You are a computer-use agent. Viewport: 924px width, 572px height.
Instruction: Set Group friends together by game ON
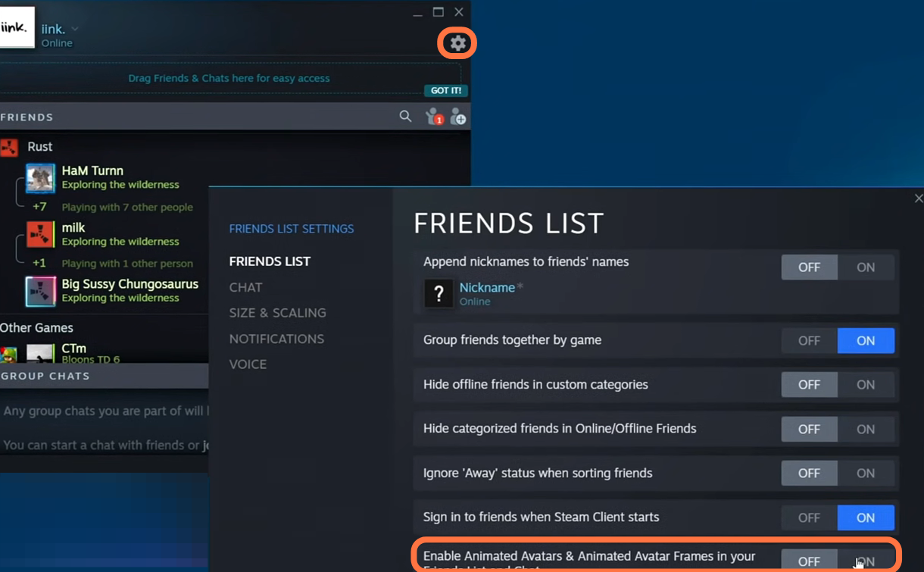tap(866, 341)
